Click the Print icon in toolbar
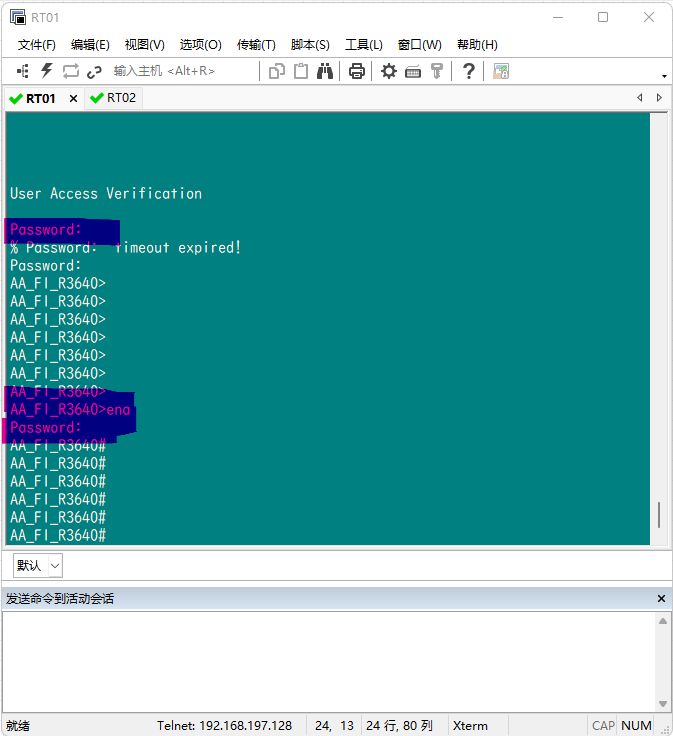This screenshot has width=673, height=736. [356, 71]
